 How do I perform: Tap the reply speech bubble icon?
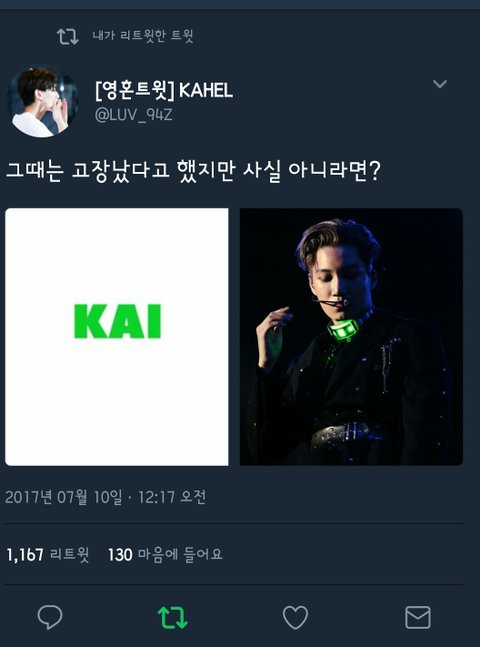pos(50,617)
